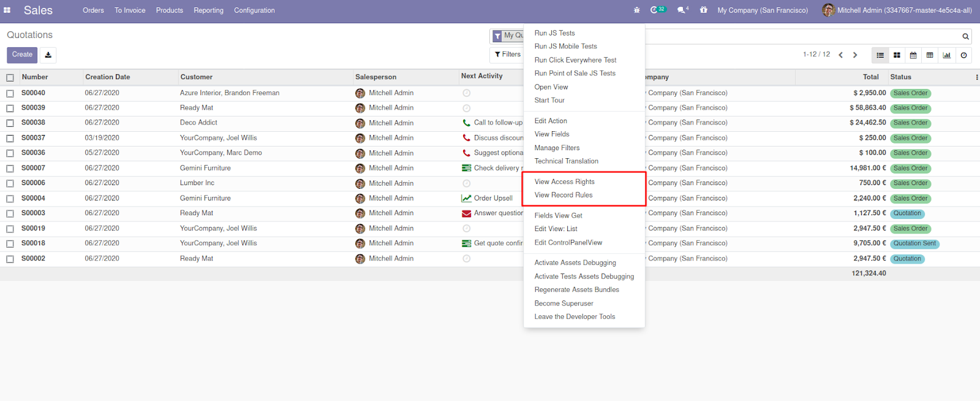Select Run JS Tests menu entry

pyautogui.click(x=554, y=33)
